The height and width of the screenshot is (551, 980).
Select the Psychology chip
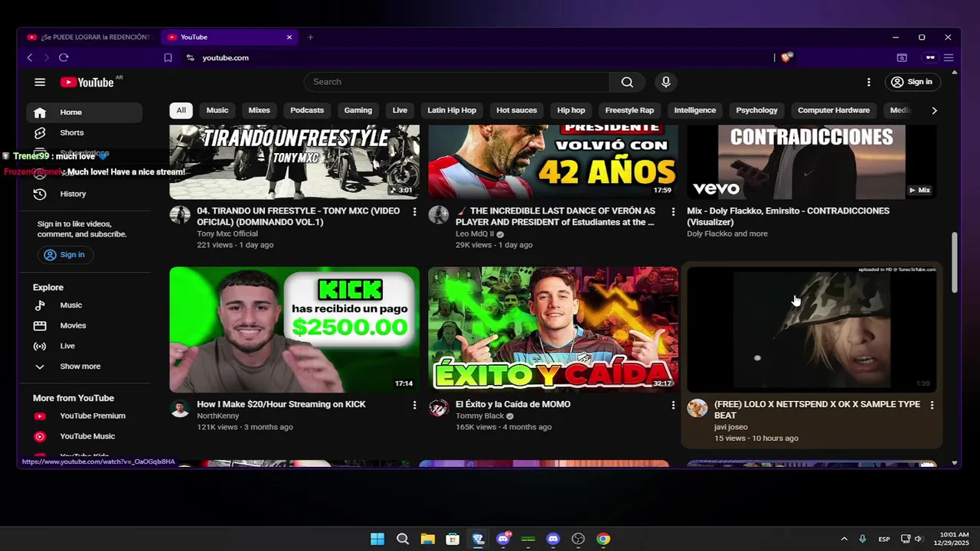click(756, 110)
